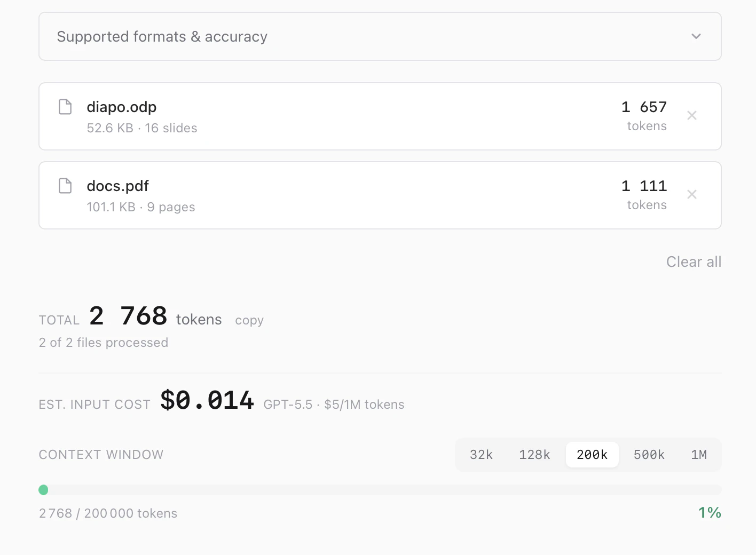
Task: Click the context window progress bar track
Action: click(x=380, y=490)
